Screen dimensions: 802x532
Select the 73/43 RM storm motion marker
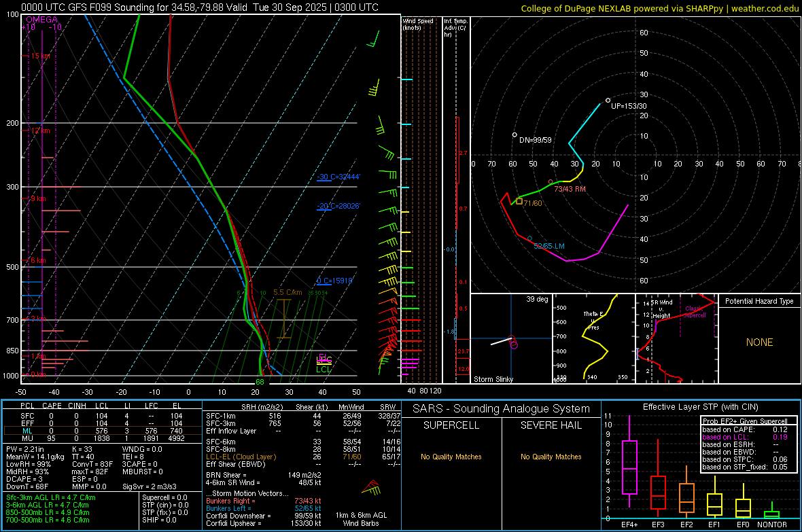pos(551,181)
